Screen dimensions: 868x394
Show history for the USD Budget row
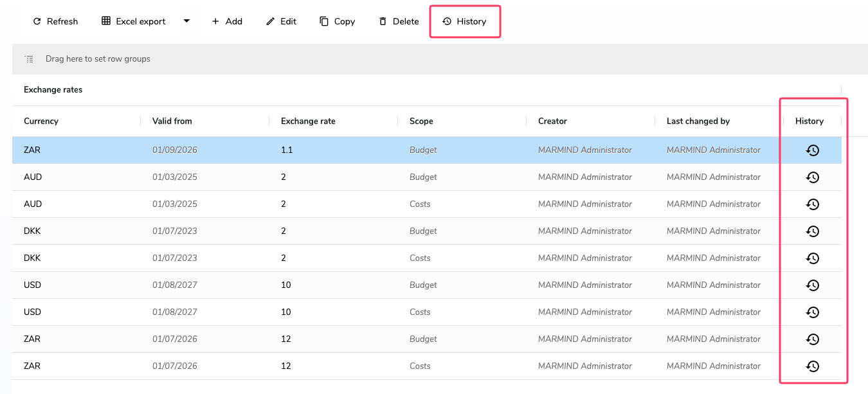tap(813, 285)
